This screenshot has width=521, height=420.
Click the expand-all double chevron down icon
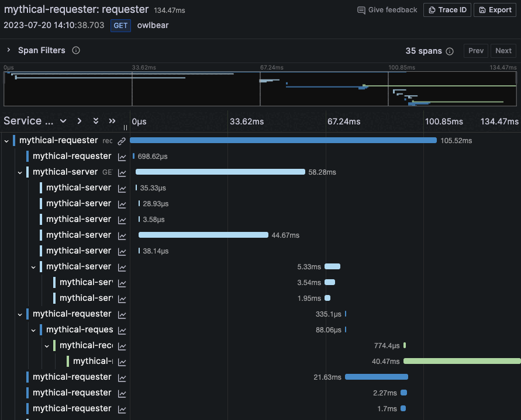(96, 121)
